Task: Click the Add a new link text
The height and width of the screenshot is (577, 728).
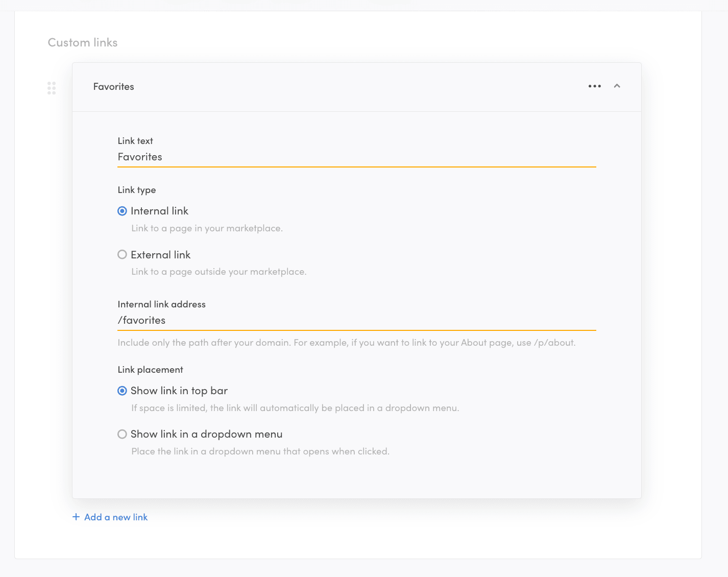Action: [x=116, y=517]
